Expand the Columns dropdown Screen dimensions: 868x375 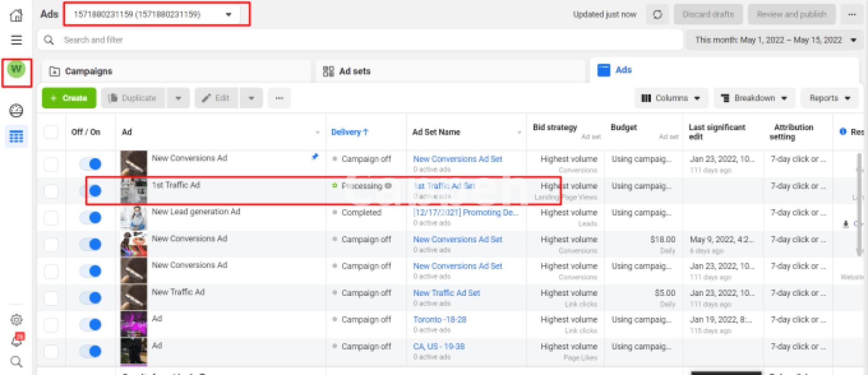tap(671, 98)
